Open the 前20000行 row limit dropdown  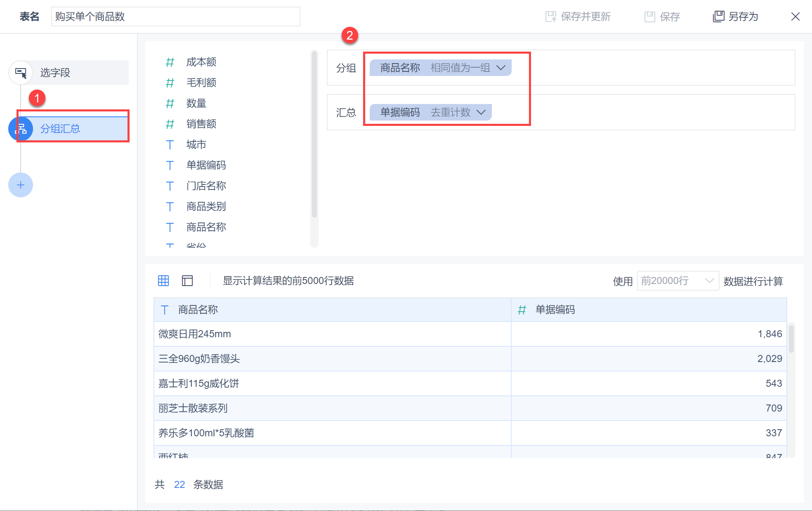tap(677, 281)
